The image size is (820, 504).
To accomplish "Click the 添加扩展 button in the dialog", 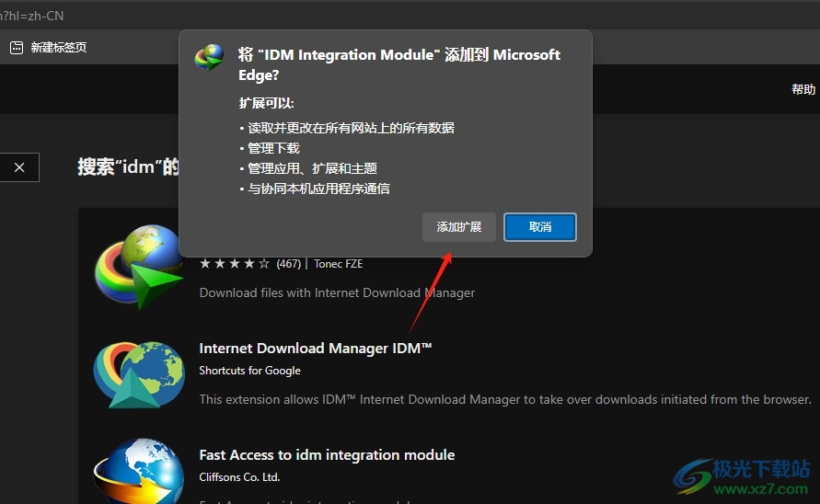I will [458, 227].
